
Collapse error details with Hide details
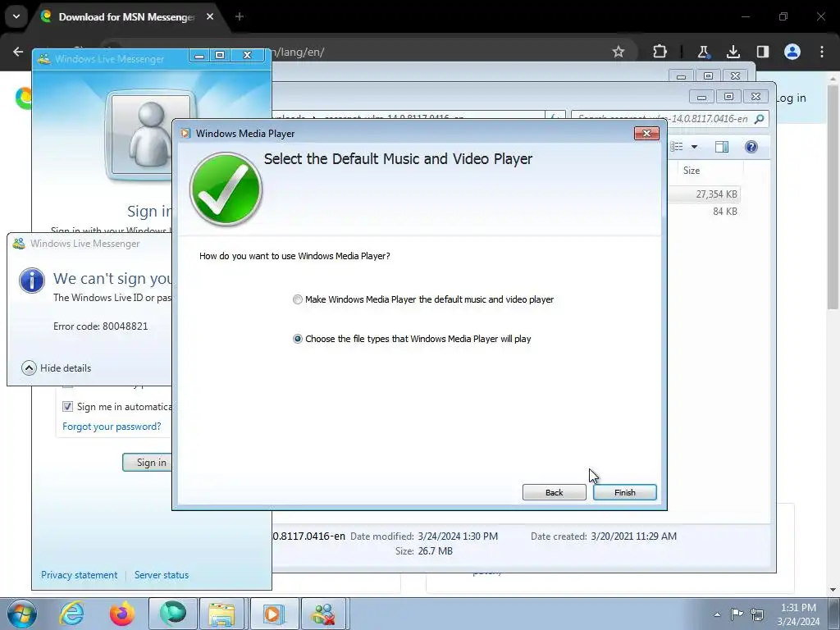(57, 368)
